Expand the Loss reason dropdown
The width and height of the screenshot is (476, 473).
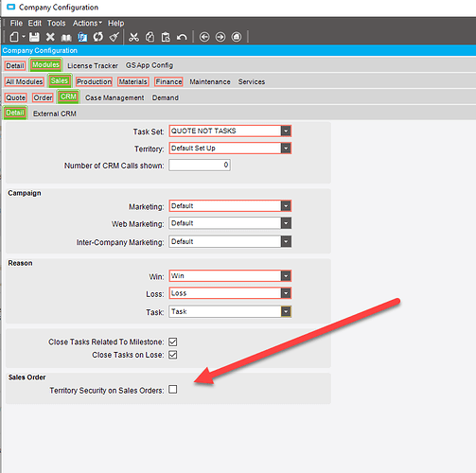(x=286, y=293)
